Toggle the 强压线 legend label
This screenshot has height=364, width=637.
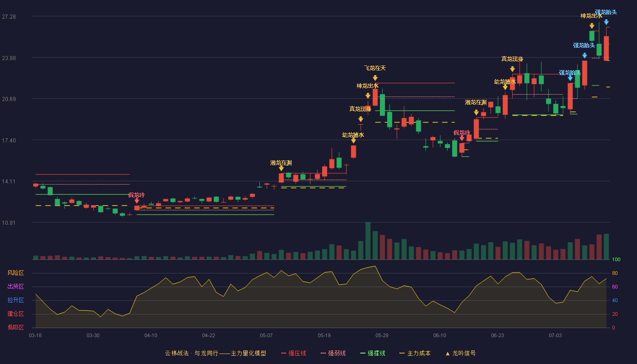[297, 353]
